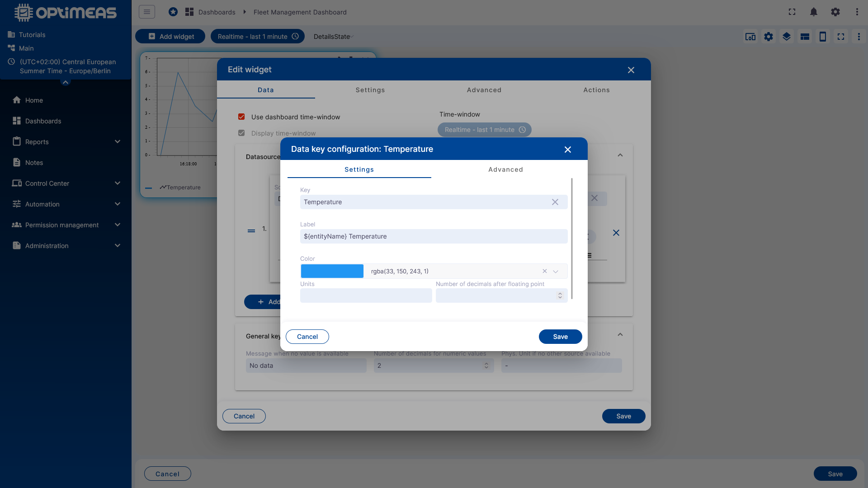
Task: Clear the Temperature key field
Action: pyautogui.click(x=555, y=202)
